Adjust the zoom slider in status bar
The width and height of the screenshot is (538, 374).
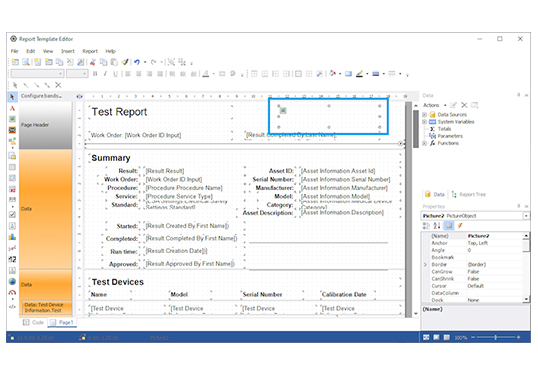[x=495, y=337]
